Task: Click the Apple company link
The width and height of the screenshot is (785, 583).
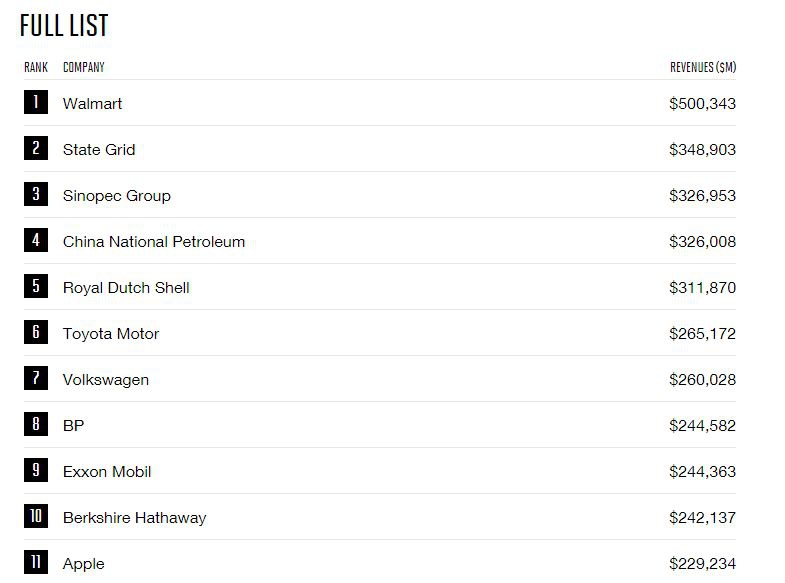Action: (83, 564)
